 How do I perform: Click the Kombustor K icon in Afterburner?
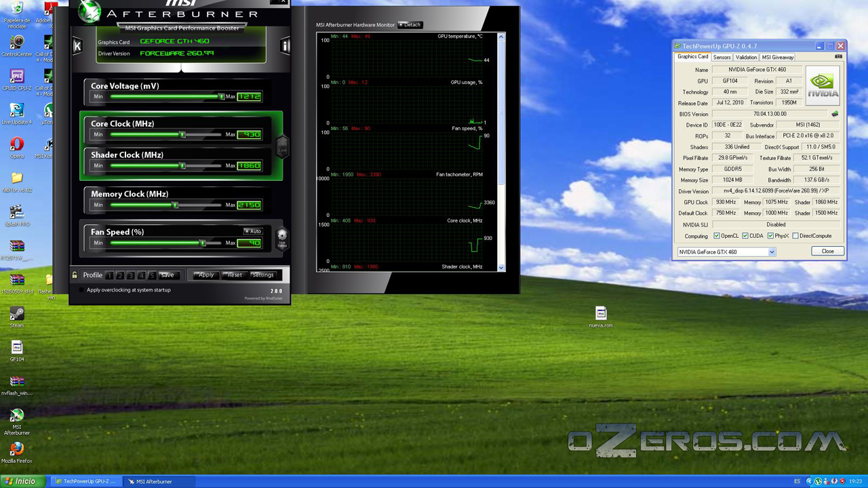tap(77, 46)
